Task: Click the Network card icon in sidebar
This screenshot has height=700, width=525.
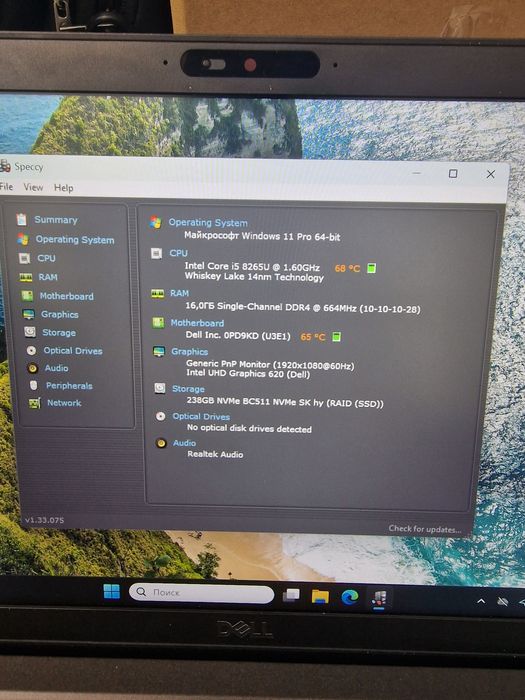Action: pos(34,403)
